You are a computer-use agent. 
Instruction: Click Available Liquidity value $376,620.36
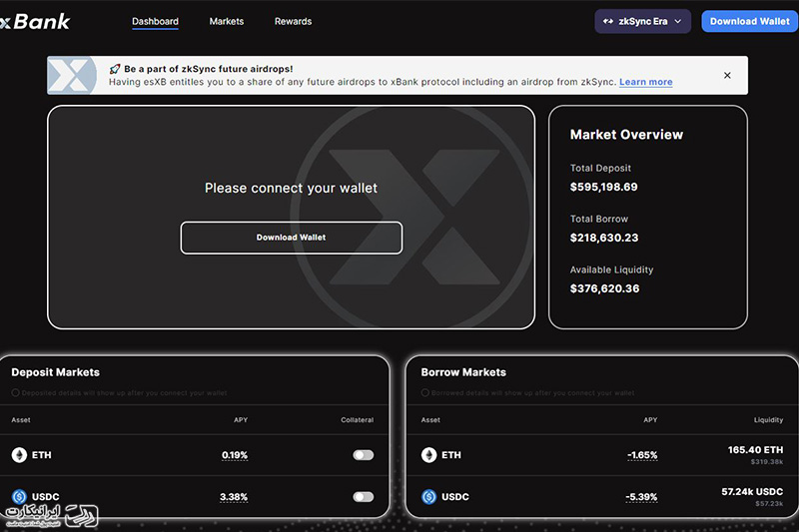[x=605, y=288]
